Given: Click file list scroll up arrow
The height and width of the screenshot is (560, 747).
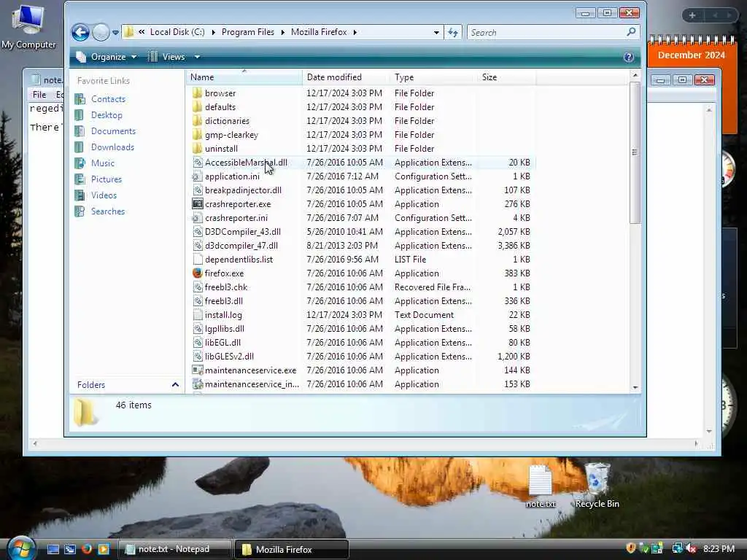Looking at the screenshot, I should point(635,75).
